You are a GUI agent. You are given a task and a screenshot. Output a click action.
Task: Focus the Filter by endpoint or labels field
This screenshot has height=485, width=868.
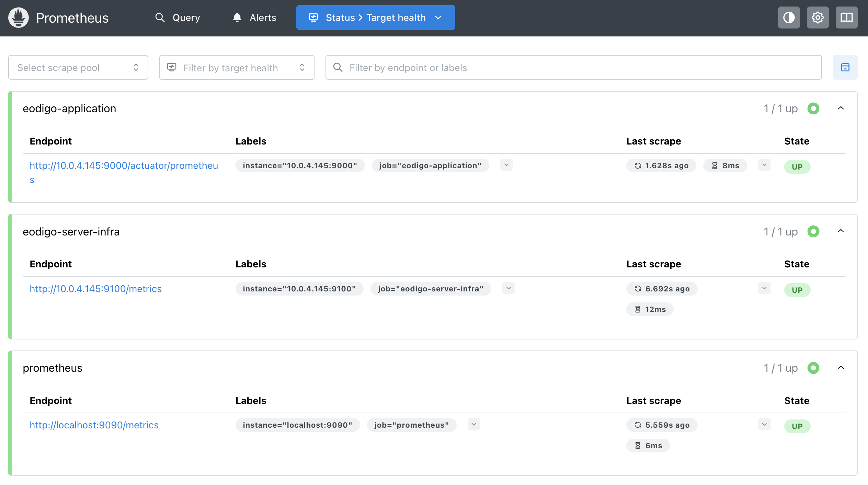click(x=573, y=68)
